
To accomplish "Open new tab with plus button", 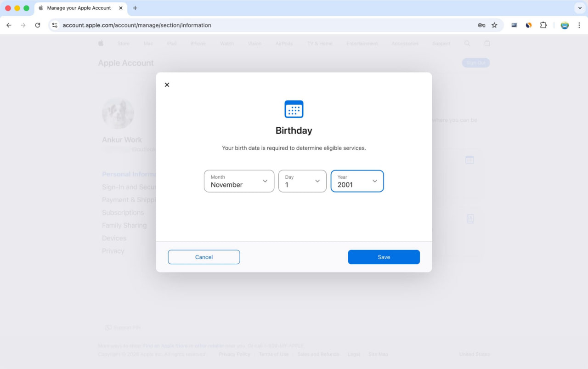I will coord(135,8).
